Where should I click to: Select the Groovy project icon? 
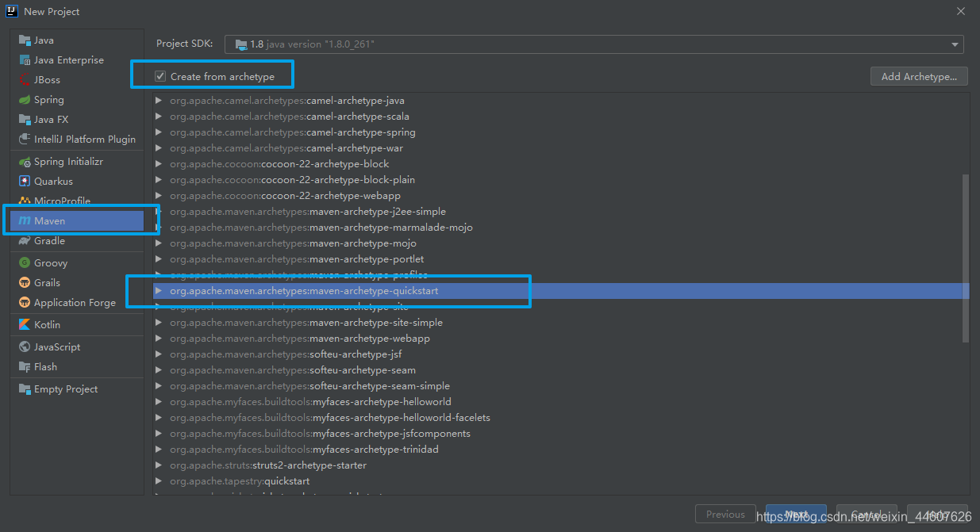point(25,263)
